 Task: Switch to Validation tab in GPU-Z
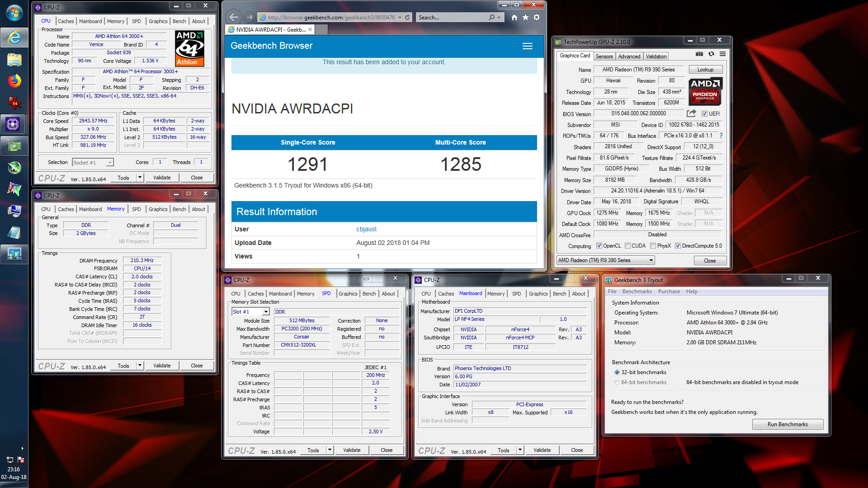pyautogui.click(x=656, y=56)
